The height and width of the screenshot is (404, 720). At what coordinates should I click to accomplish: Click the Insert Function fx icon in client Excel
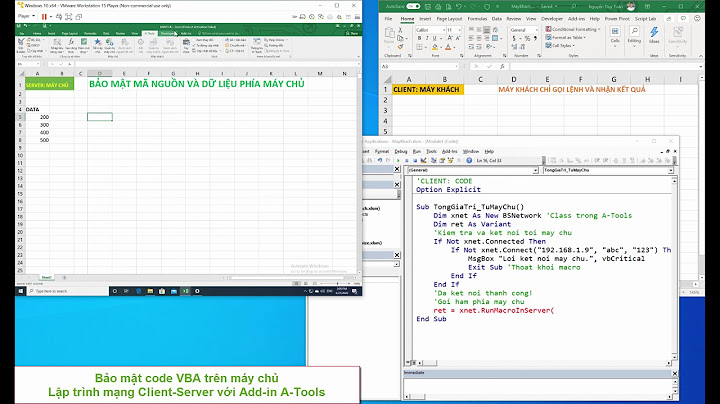click(502, 67)
